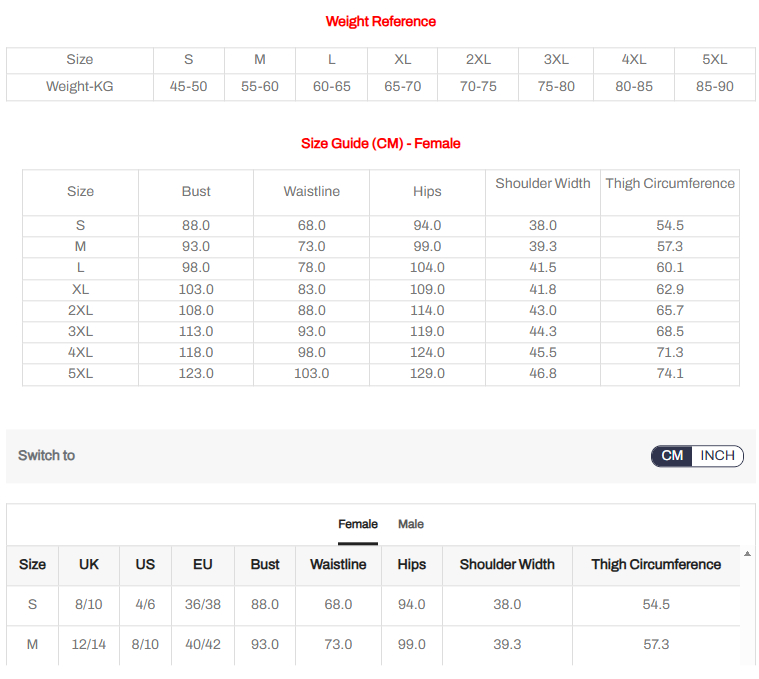Click the 123.0 bust value for 5XL

coord(196,374)
